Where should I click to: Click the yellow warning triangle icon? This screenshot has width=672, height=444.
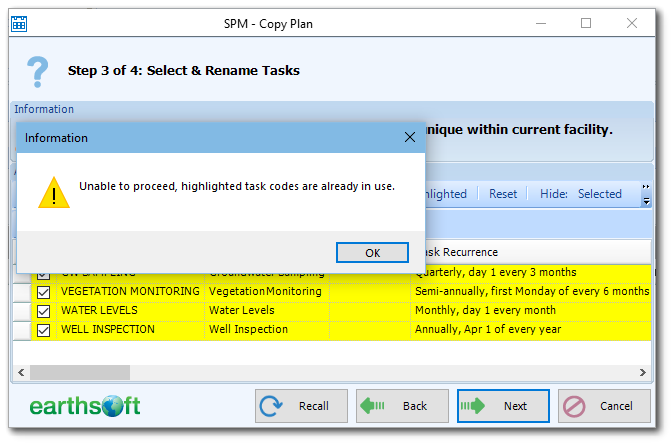[x=53, y=190]
